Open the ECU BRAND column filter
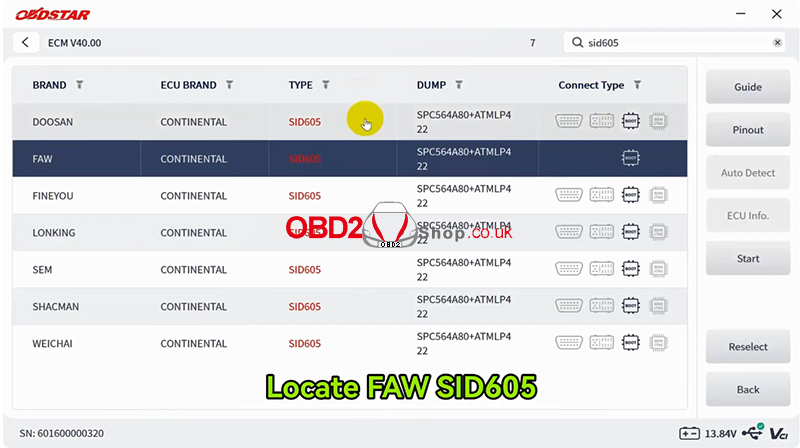 pyautogui.click(x=230, y=85)
